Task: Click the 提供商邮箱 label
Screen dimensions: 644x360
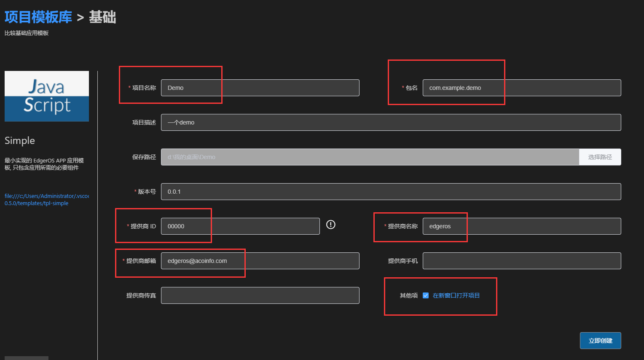Action: [x=141, y=261]
